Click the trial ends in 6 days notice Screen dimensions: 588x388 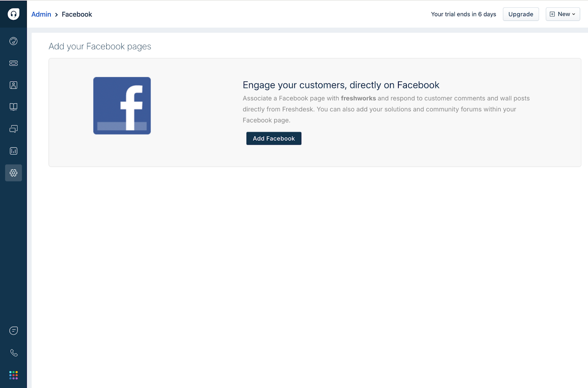[463, 14]
